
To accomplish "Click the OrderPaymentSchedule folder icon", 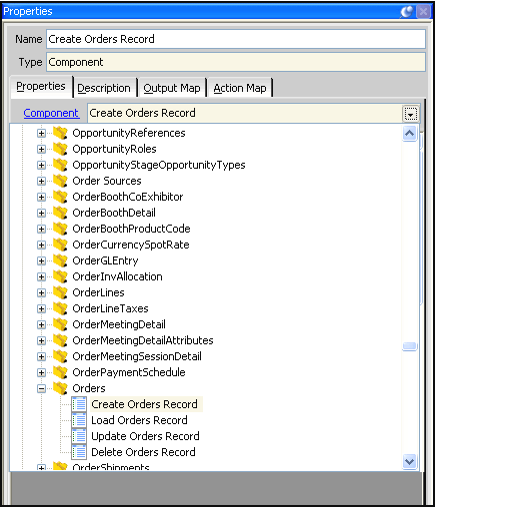I will point(60,372).
